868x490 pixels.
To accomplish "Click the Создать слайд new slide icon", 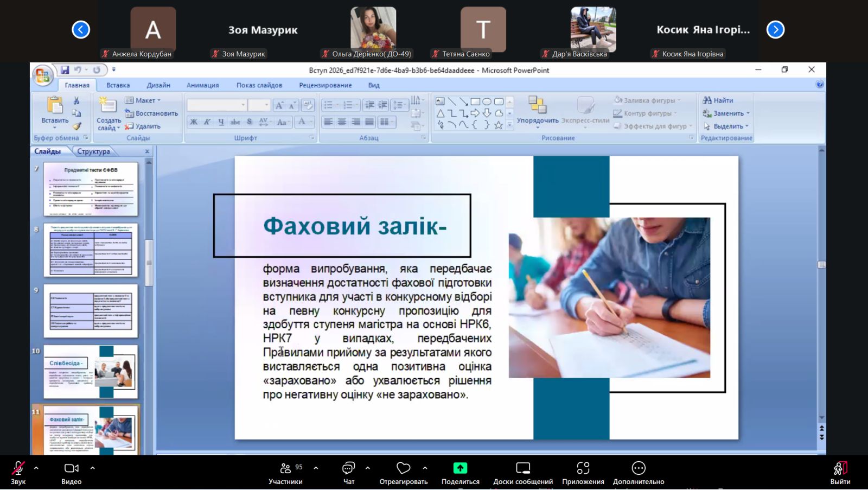I will click(x=108, y=106).
